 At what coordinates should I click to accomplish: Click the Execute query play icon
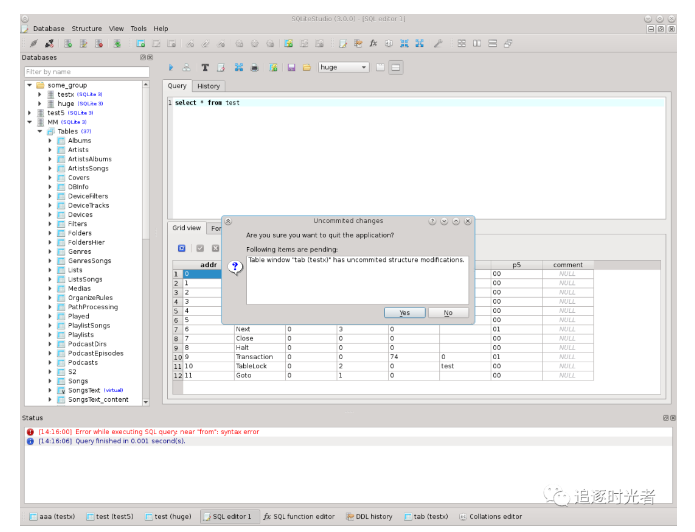tap(171, 67)
